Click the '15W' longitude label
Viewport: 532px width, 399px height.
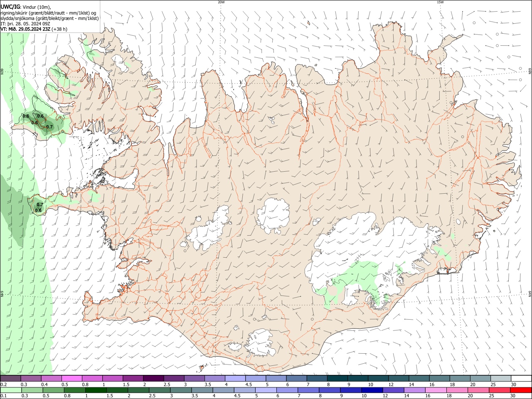440,2
